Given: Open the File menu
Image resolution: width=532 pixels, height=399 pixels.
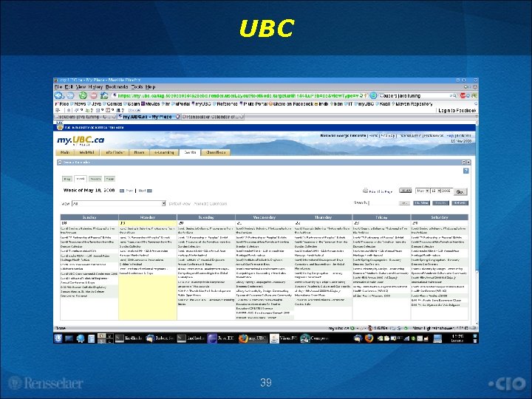Looking at the screenshot, I should pos(58,87).
